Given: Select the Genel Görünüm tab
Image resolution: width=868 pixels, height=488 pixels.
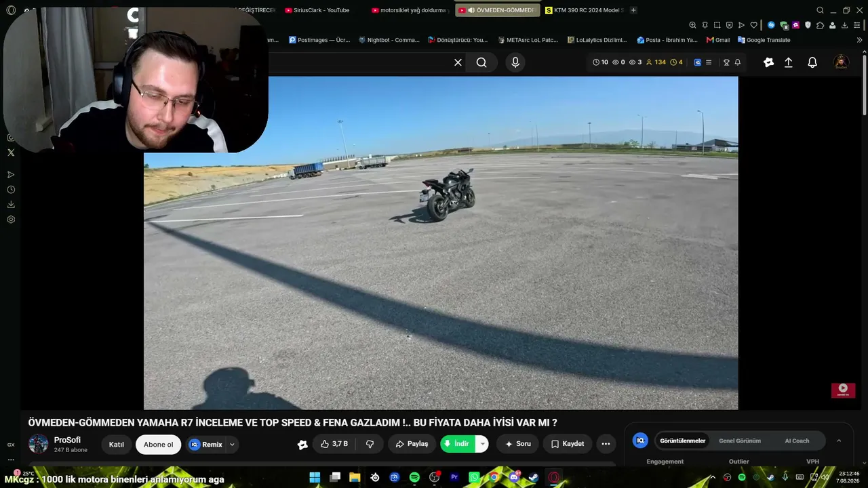Looking at the screenshot, I should (x=740, y=441).
